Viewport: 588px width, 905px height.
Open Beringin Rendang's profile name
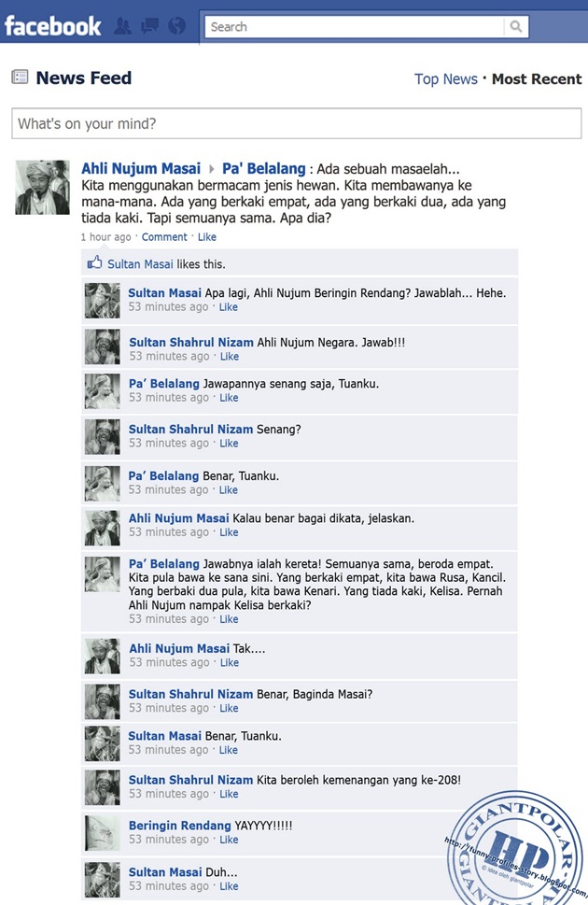[179, 826]
